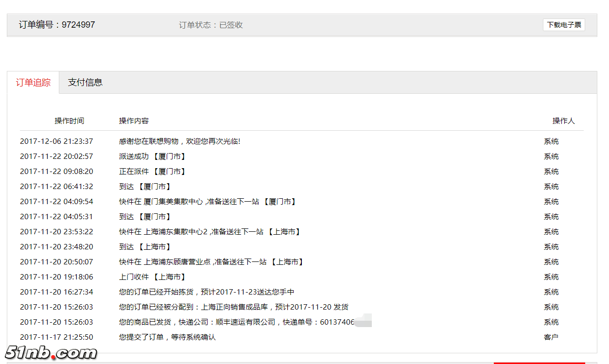Click the 操作时间 column header
Viewport: 609px width, 364px height.
click(69, 121)
